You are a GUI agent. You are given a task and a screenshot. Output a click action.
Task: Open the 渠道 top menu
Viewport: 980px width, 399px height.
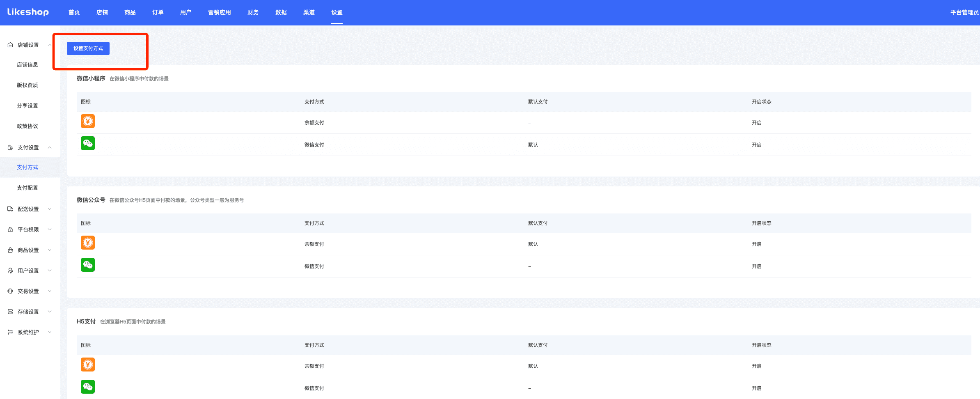tap(309, 12)
